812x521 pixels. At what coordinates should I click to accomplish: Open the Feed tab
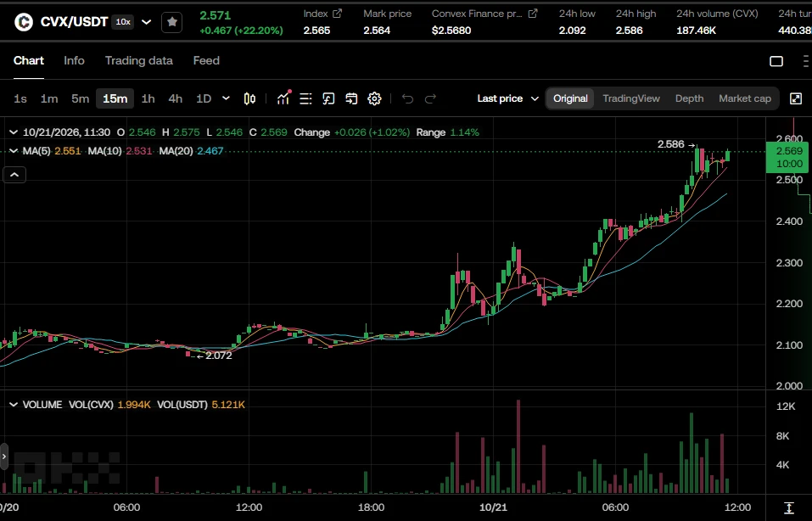(x=206, y=60)
